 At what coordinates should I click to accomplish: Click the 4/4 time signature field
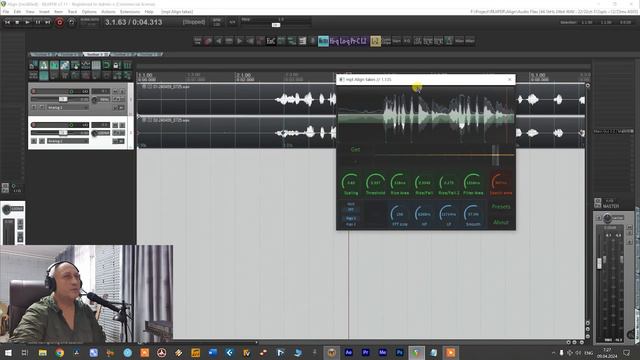tap(232, 22)
